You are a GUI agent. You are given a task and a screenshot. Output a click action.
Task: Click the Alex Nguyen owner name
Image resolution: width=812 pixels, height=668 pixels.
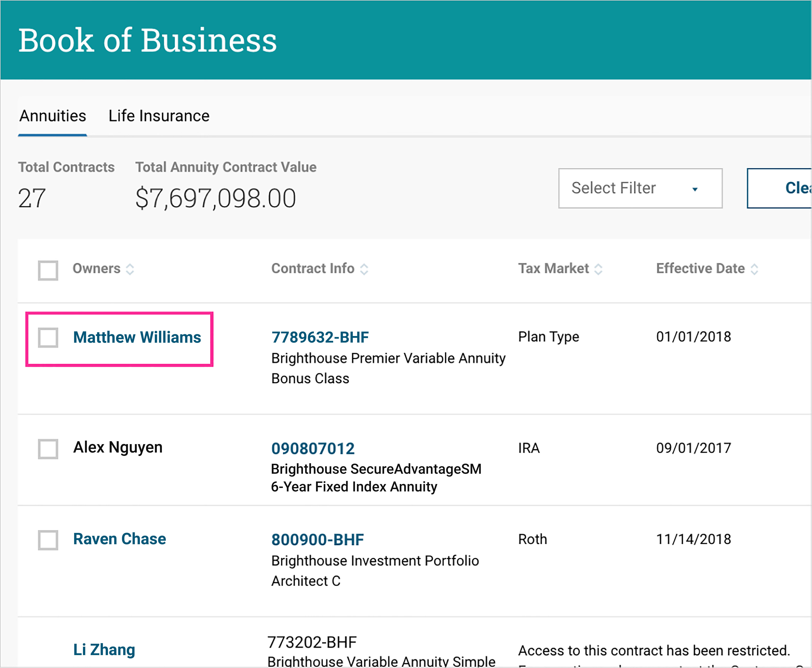coord(118,447)
